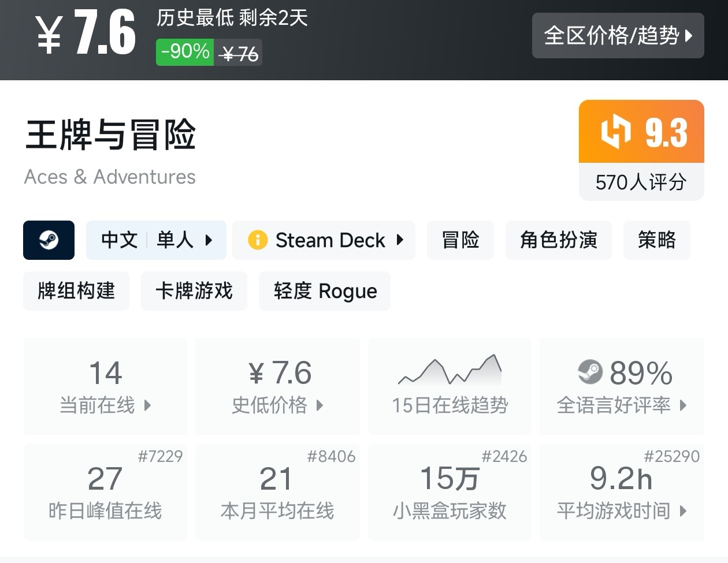Viewport: 728px width, 563px height.
Task: Select the 策略 strategy tag
Action: (x=656, y=240)
